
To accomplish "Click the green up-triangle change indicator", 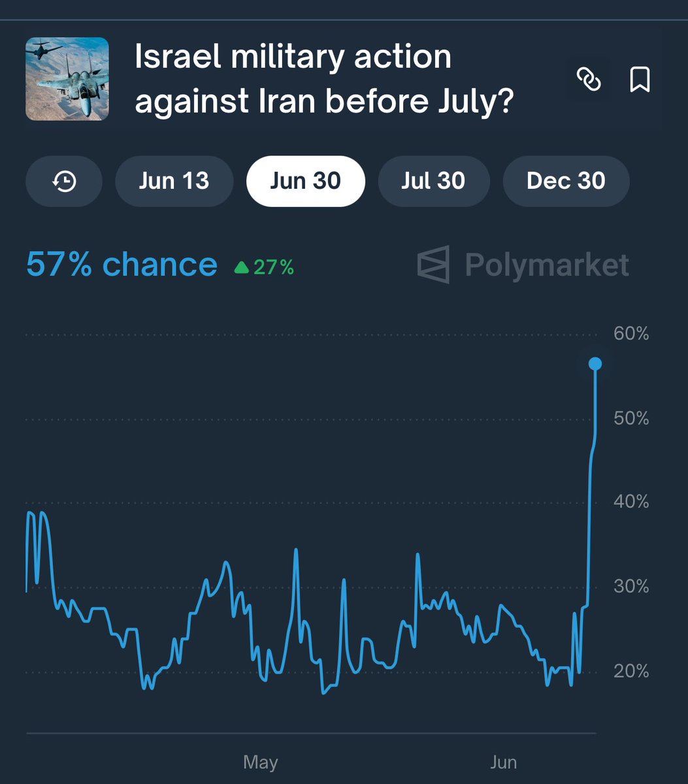I will click(x=242, y=267).
